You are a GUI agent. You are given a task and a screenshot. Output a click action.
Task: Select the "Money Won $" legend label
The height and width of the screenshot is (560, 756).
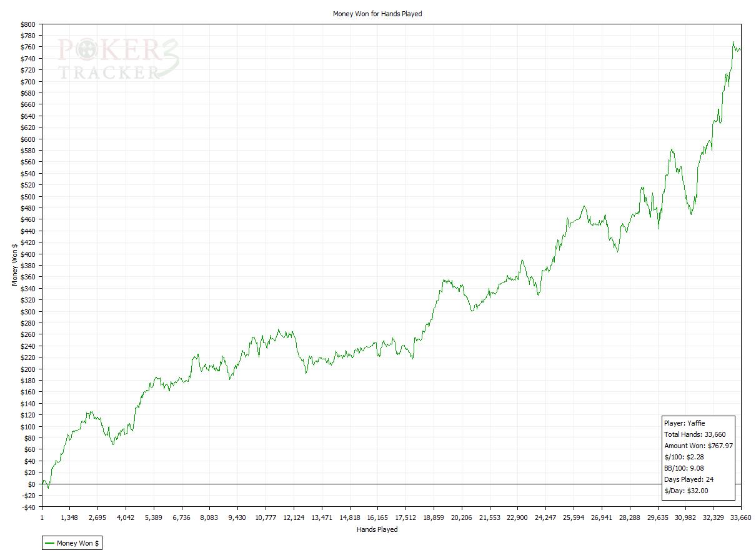(x=77, y=543)
